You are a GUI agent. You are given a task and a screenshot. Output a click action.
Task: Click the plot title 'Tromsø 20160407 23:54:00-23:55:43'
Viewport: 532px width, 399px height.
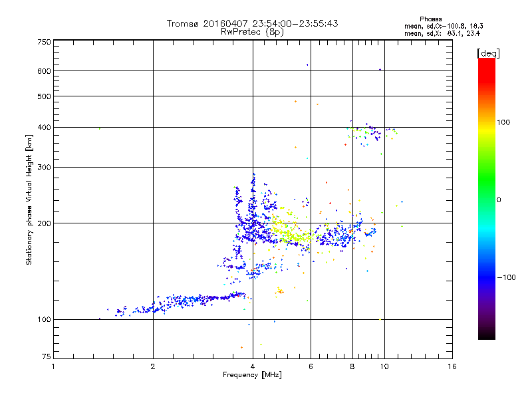tap(252, 23)
